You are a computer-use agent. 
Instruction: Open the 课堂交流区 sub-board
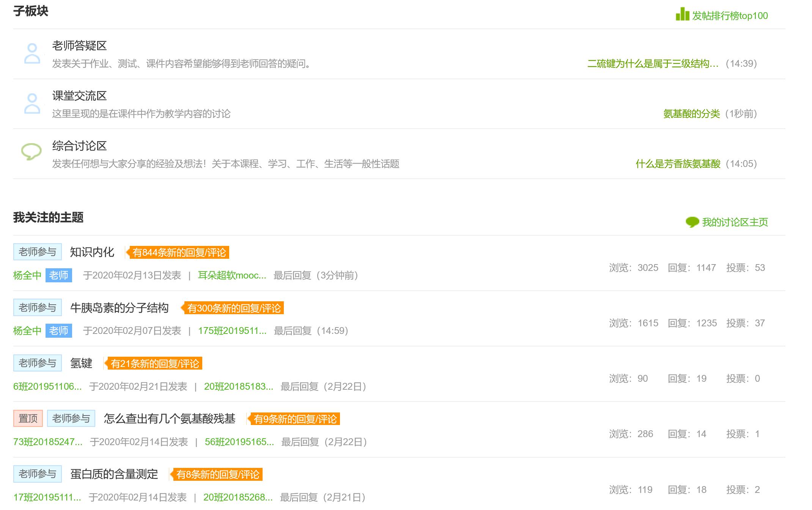(x=79, y=96)
